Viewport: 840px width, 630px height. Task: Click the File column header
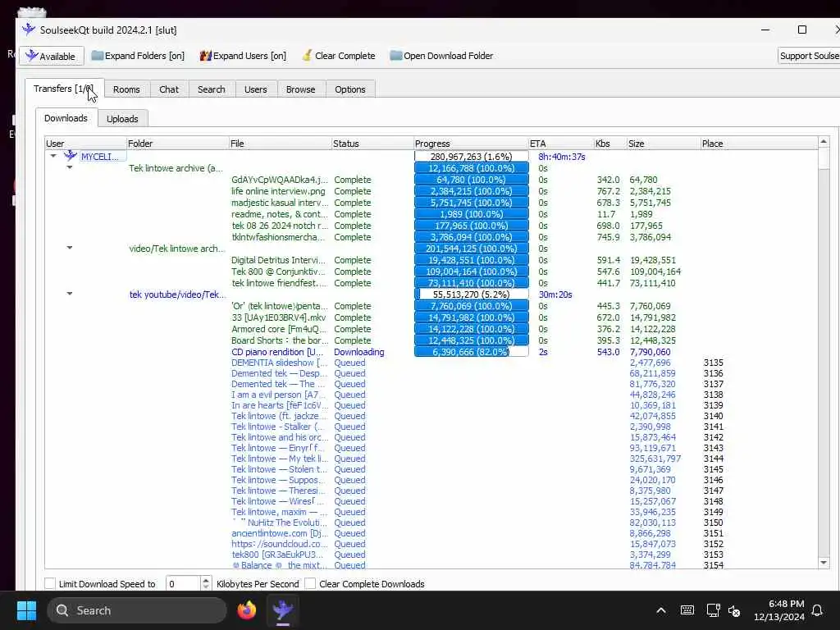281,143
